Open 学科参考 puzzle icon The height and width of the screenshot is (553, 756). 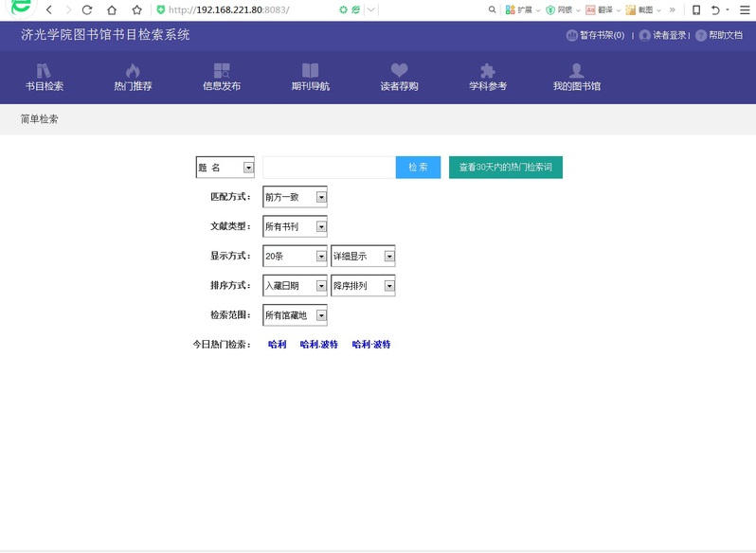(488, 71)
